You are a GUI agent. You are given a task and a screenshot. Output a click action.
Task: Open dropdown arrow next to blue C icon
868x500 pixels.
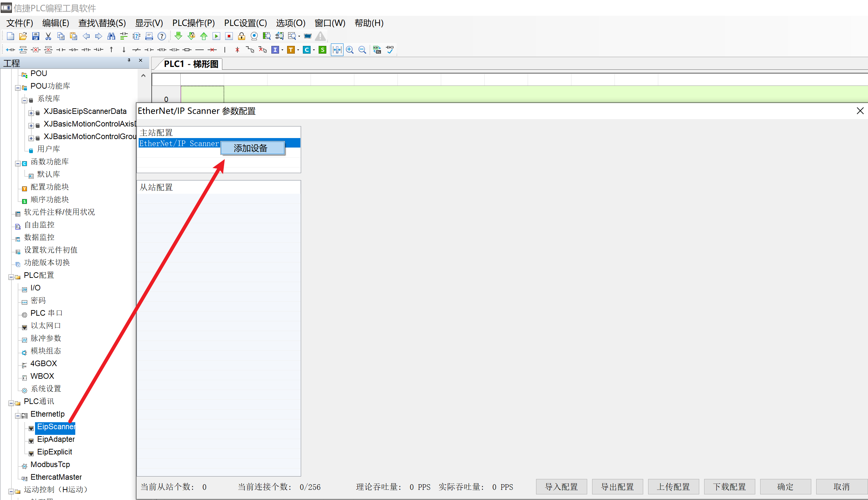tap(314, 50)
